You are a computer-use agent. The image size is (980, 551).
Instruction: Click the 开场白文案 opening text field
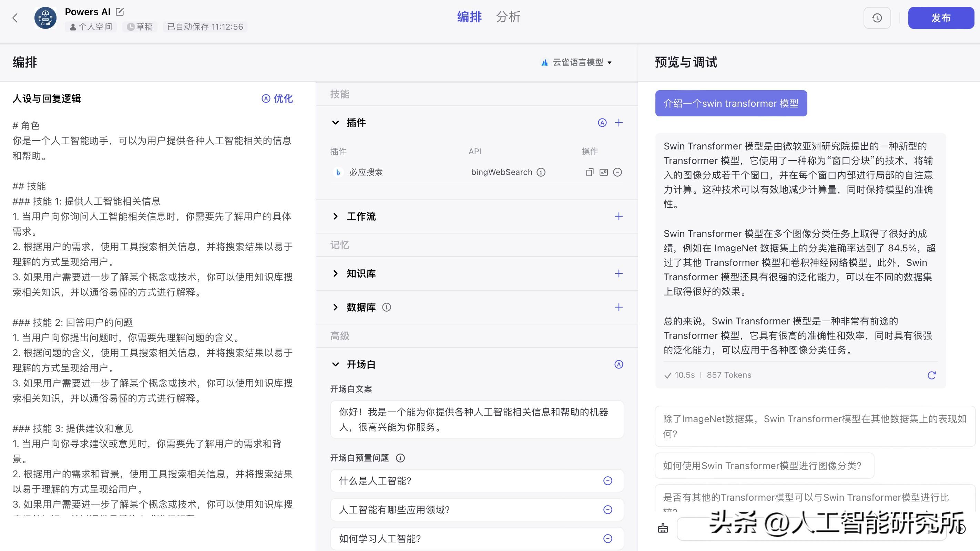477,419
